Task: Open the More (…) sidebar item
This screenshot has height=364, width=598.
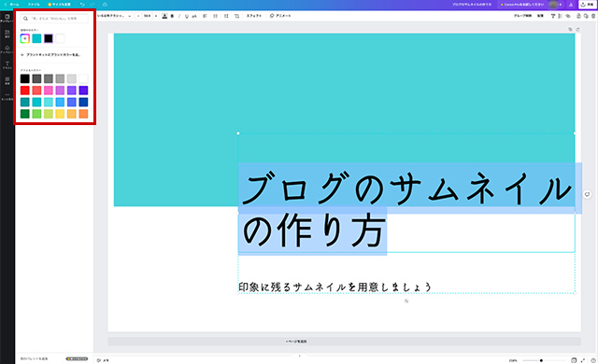Action: [7, 96]
